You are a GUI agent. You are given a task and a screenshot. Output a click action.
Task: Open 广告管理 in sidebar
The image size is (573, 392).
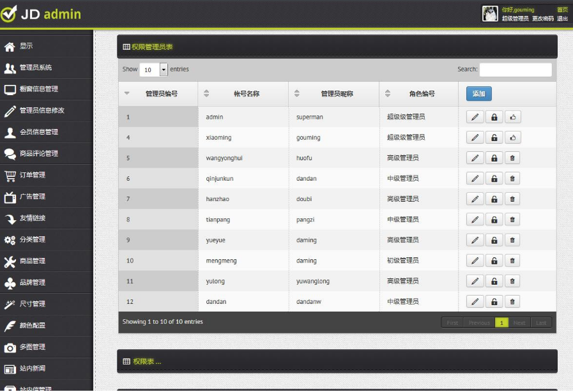(x=47, y=197)
